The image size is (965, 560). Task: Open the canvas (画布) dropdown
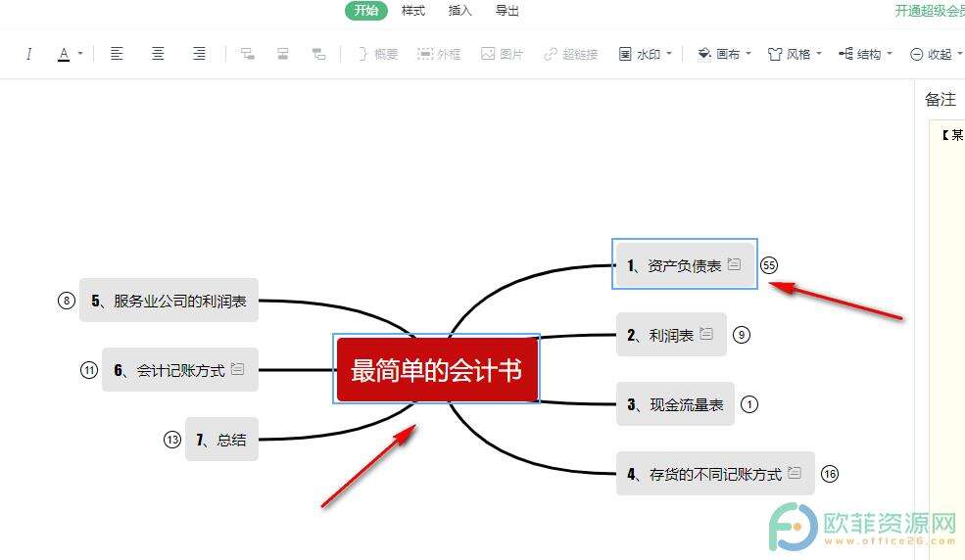tap(724, 54)
